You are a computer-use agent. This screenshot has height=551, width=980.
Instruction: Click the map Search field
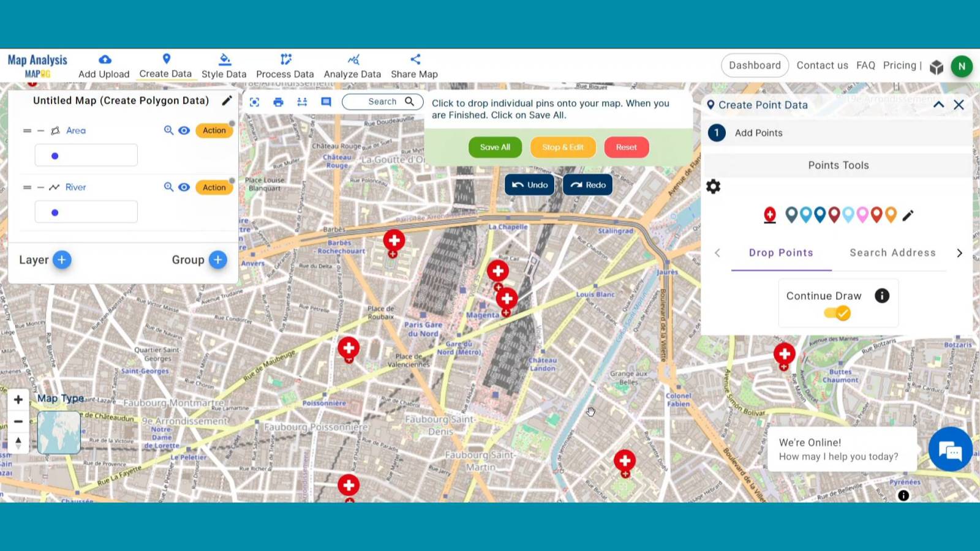click(383, 102)
